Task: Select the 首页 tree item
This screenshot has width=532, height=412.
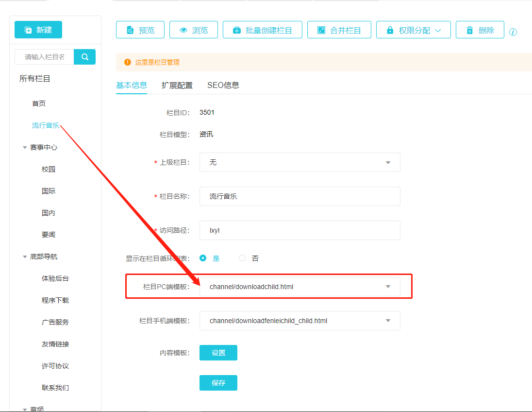Action: point(39,103)
